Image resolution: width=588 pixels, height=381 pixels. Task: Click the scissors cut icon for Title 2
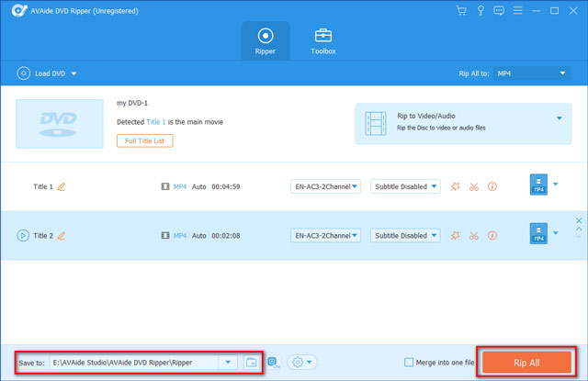[x=473, y=236]
